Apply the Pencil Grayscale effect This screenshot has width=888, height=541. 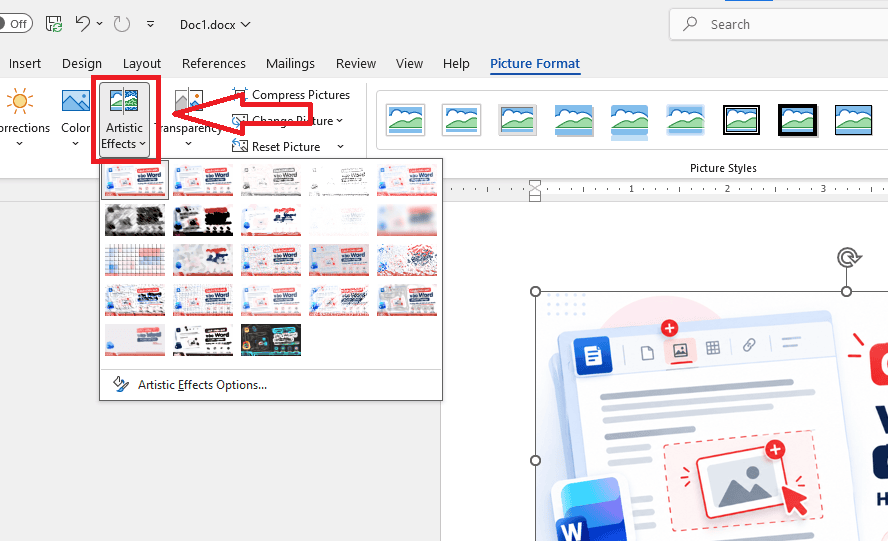coord(271,180)
